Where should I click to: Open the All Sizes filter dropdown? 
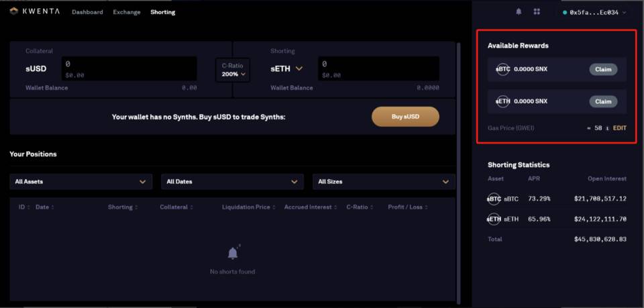pyautogui.click(x=384, y=182)
